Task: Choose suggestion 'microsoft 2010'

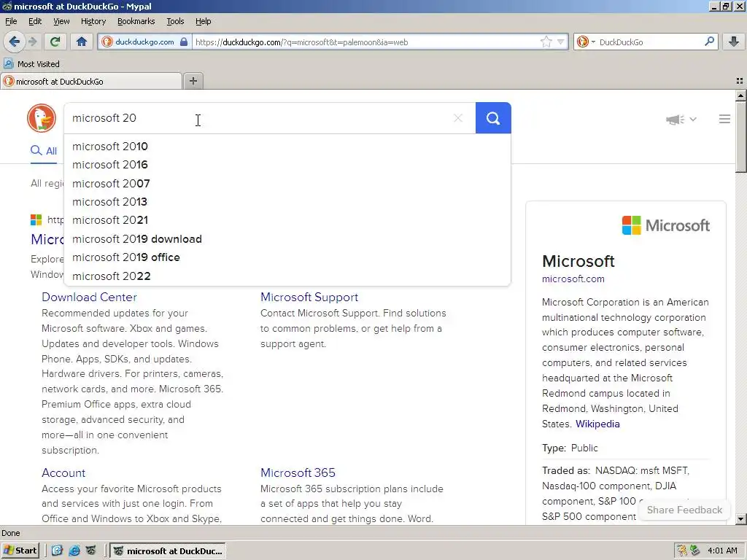Action: pos(287,146)
